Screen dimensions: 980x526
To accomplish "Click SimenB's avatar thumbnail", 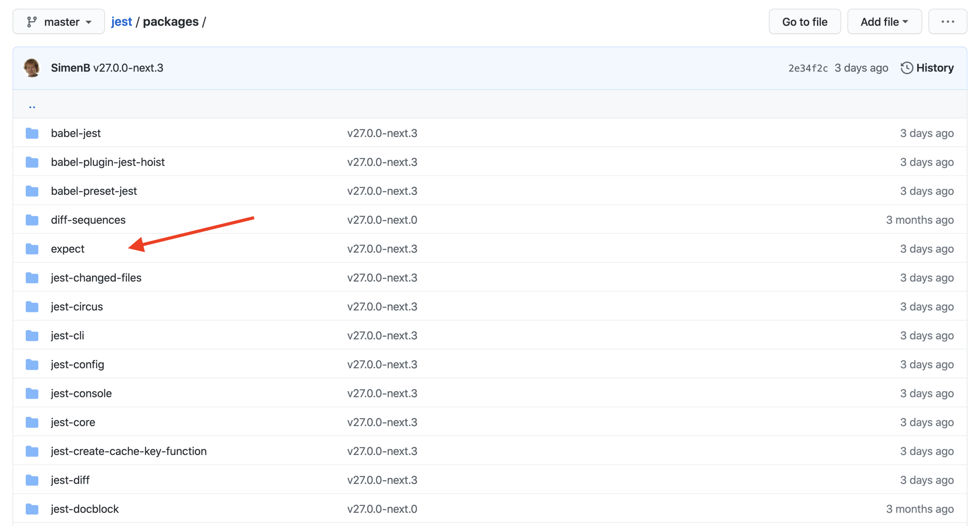I will 32,68.
